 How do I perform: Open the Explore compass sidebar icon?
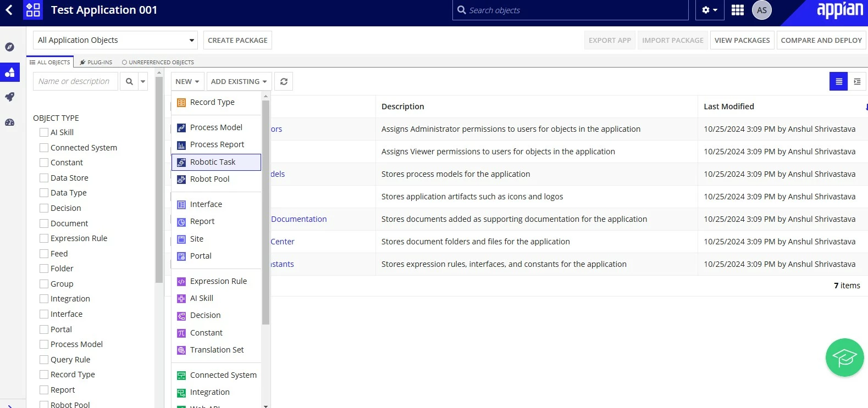tap(9, 47)
